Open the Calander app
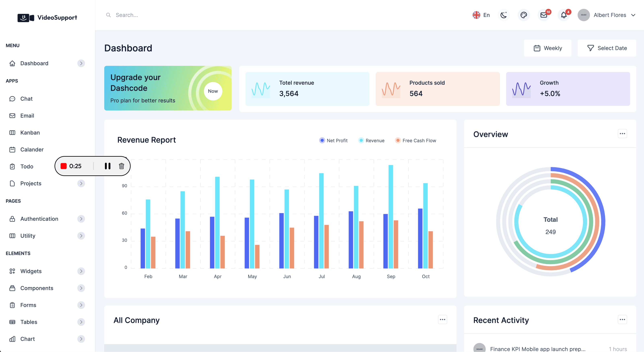The width and height of the screenshot is (644, 352). coord(32,149)
